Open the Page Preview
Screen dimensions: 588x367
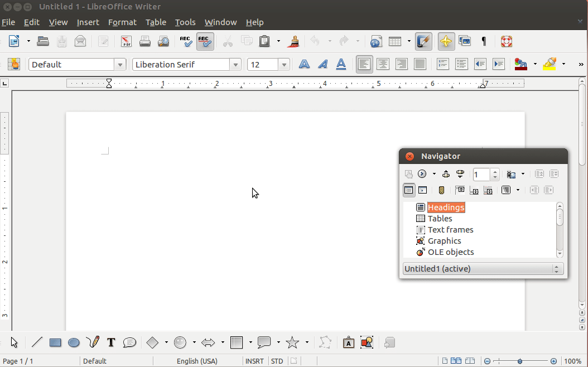point(163,41)
